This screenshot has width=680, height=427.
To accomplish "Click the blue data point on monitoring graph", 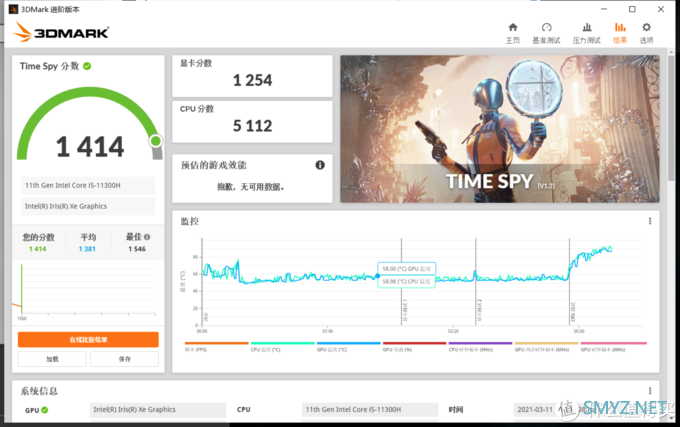I will tap(377, 276).
